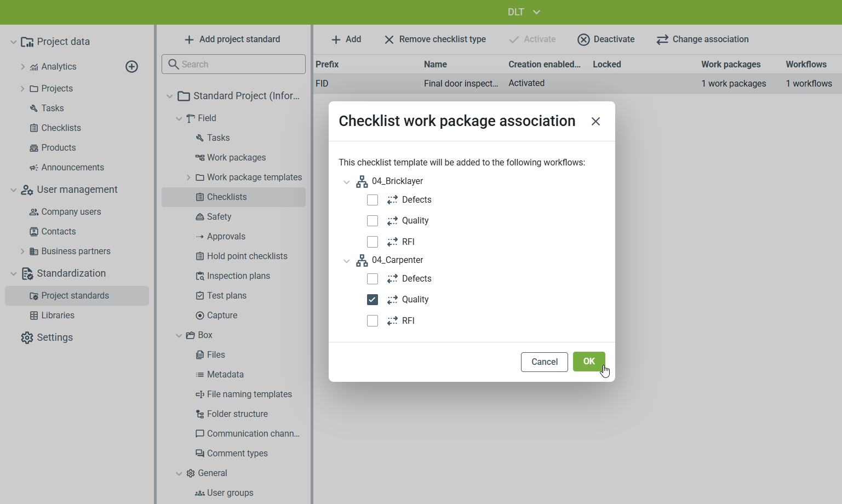Click the Products icon in the sidebar
842x504 pixels.
[34, 148]
